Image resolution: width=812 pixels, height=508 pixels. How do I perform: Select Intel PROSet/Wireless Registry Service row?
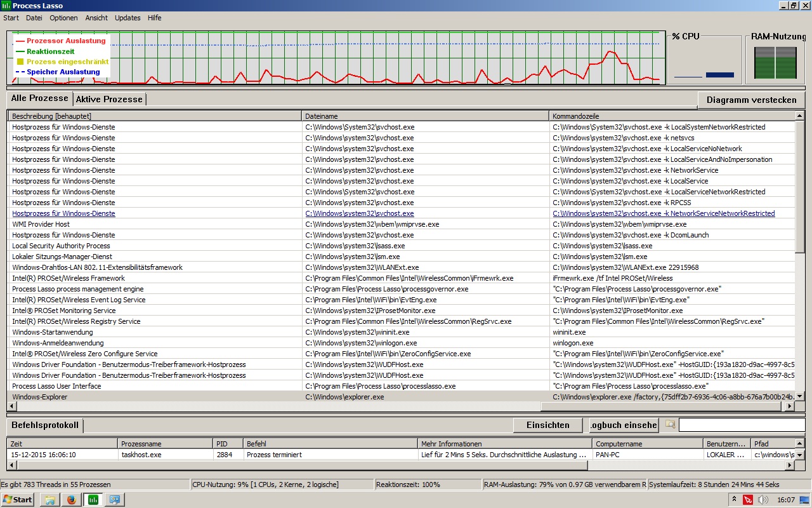(x=401, y=321)
